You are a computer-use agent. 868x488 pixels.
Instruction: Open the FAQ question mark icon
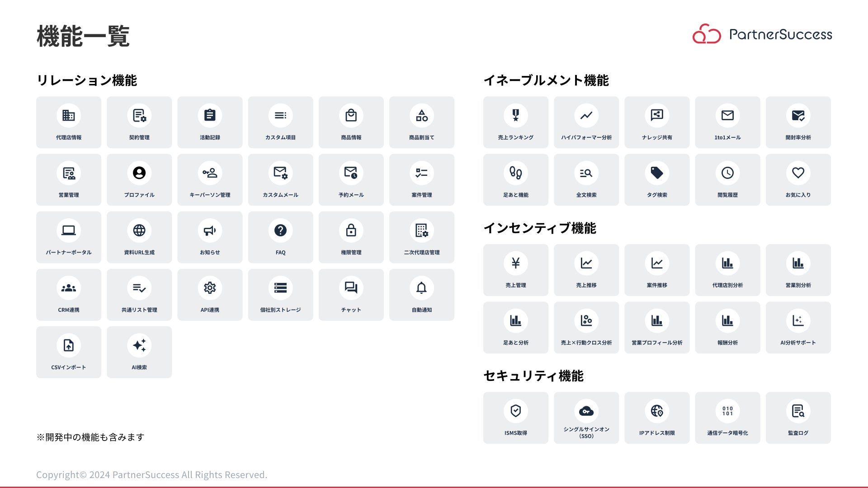click(280, 230)
